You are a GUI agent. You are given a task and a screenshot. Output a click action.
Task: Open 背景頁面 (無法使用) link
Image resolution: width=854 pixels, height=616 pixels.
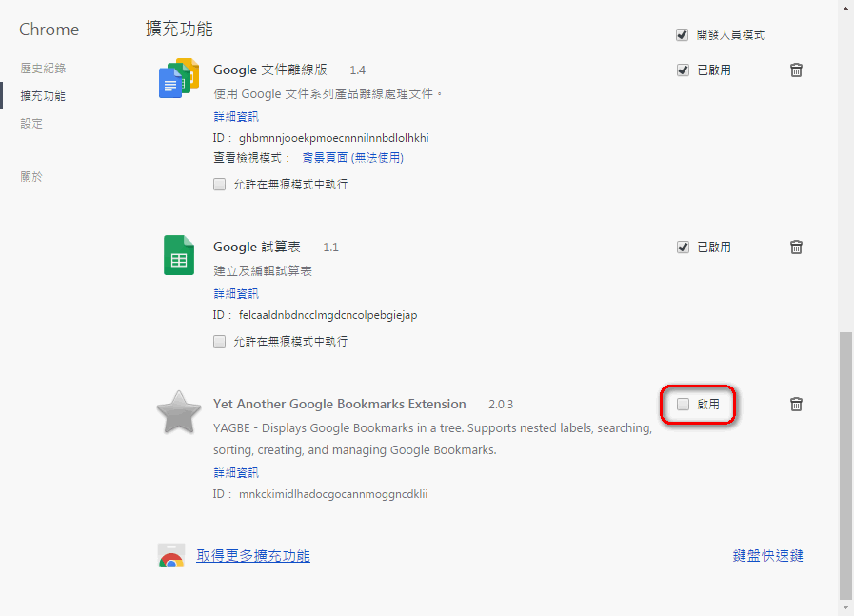pos(353,158)
